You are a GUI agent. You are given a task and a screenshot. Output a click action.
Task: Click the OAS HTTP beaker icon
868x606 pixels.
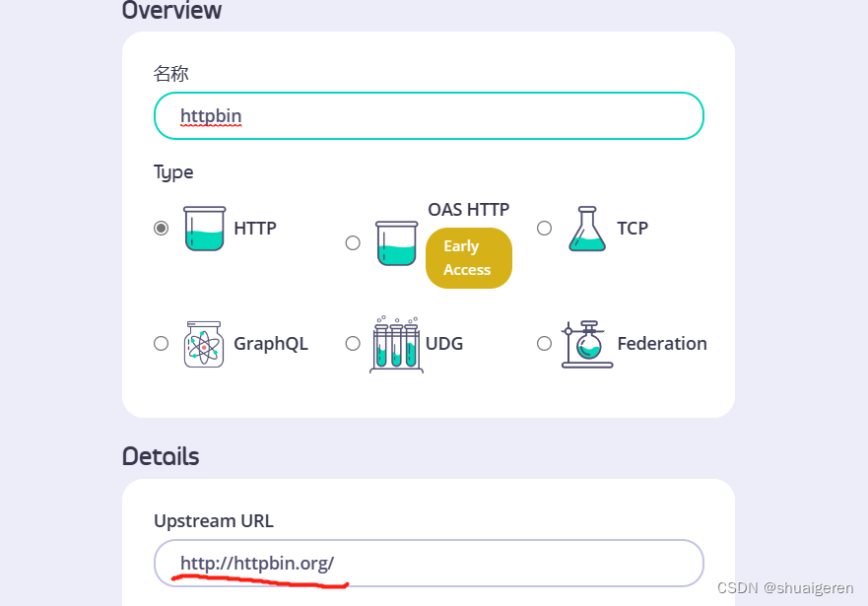pos(396,243)
